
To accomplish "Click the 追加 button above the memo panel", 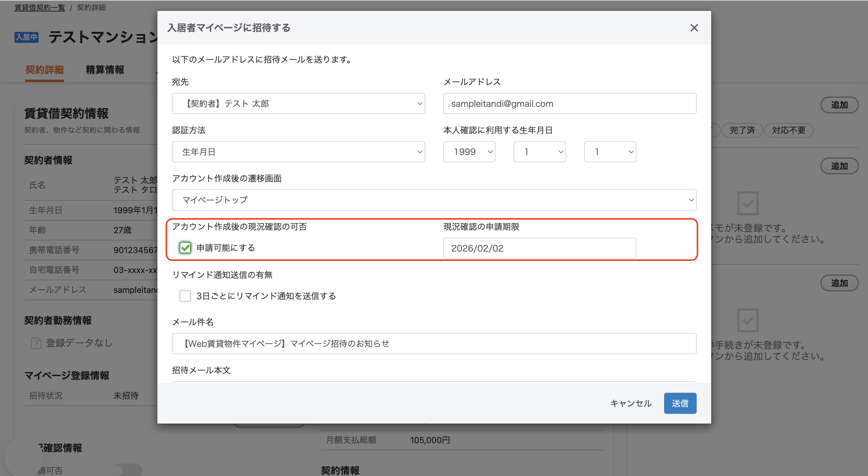I will coord(839,166).
